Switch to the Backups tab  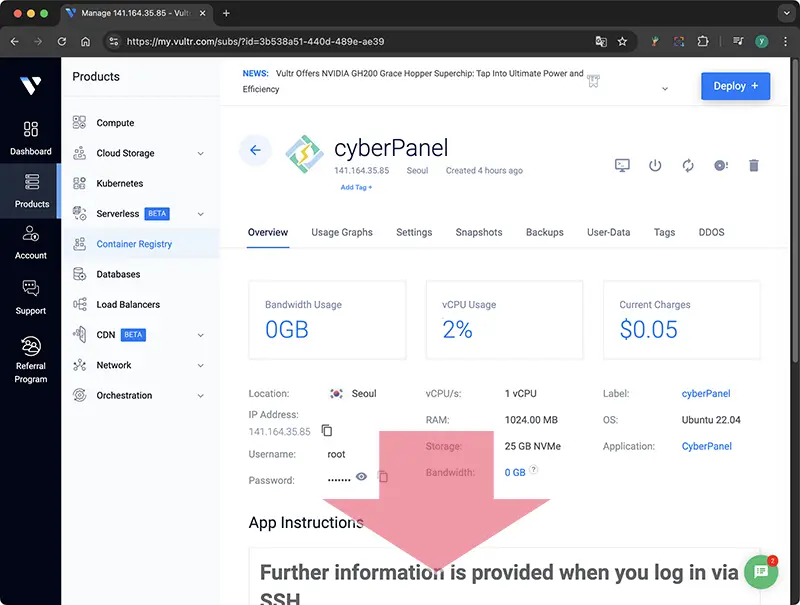click(x=544, y=233)
